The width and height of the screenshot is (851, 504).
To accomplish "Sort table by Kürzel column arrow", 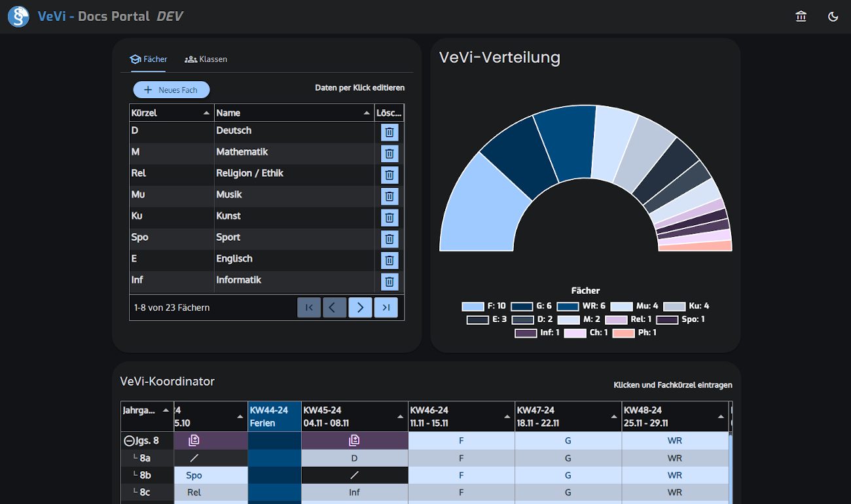I will pos(207,113).
